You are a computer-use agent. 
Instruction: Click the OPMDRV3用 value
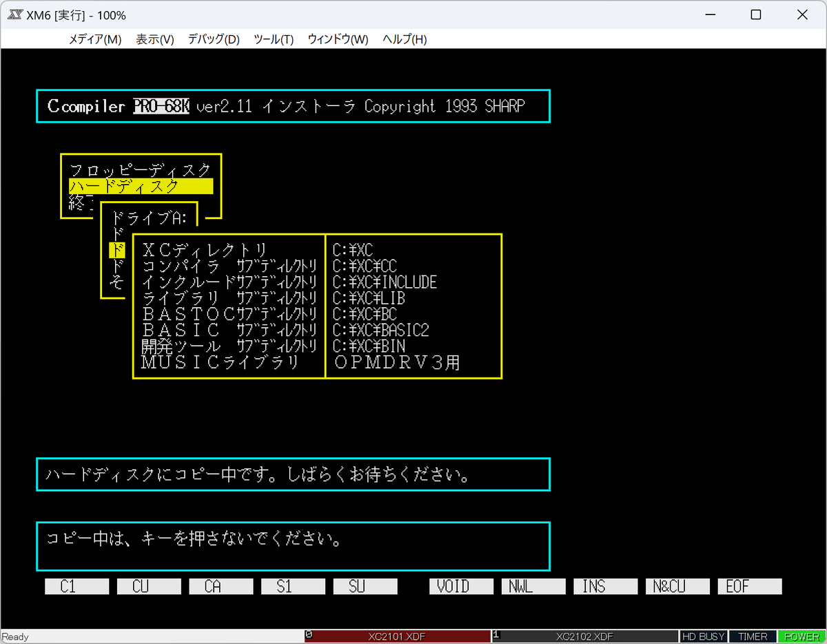[397, 363]
